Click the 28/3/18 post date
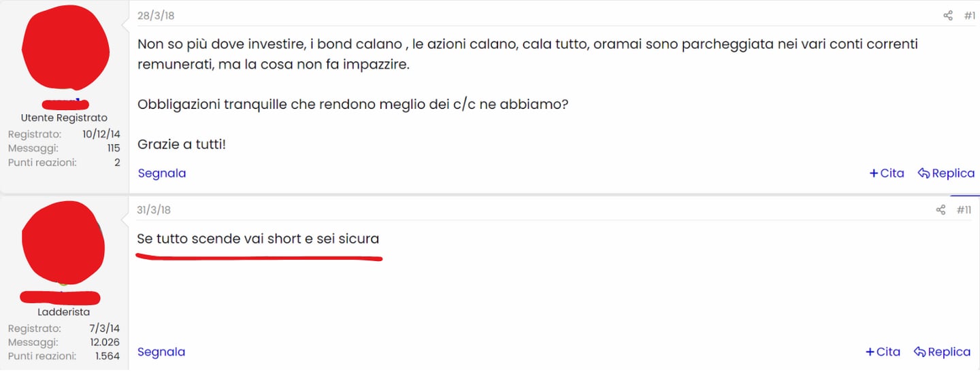The image size is (980, 378). [x=155, y=16]
